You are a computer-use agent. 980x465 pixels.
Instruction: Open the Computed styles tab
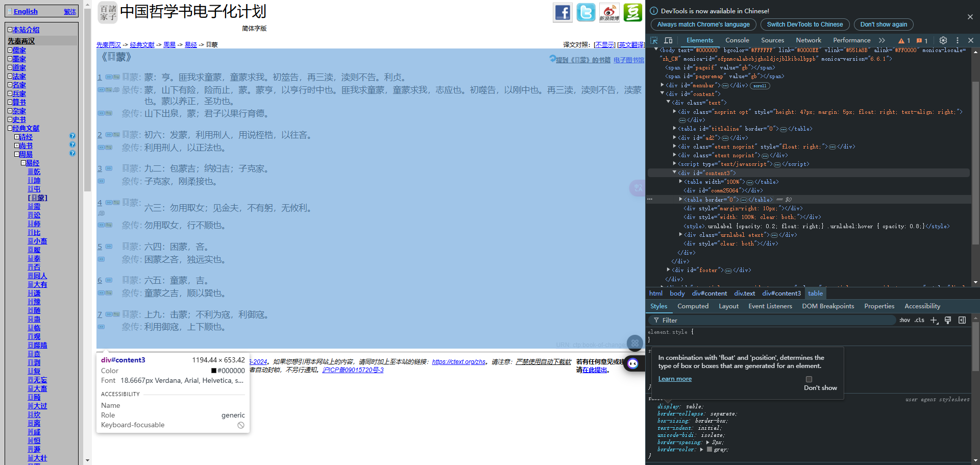[693, 306]
